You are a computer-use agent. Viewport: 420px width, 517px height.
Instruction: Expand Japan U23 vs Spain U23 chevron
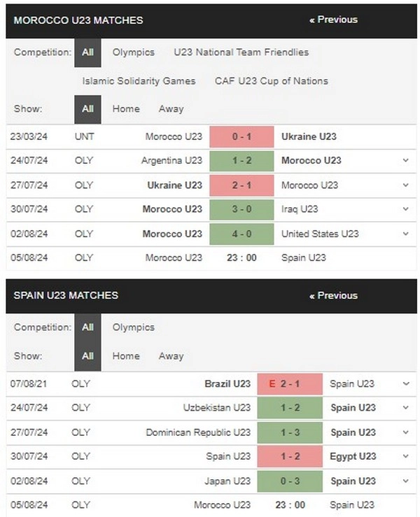coord(406,481)
